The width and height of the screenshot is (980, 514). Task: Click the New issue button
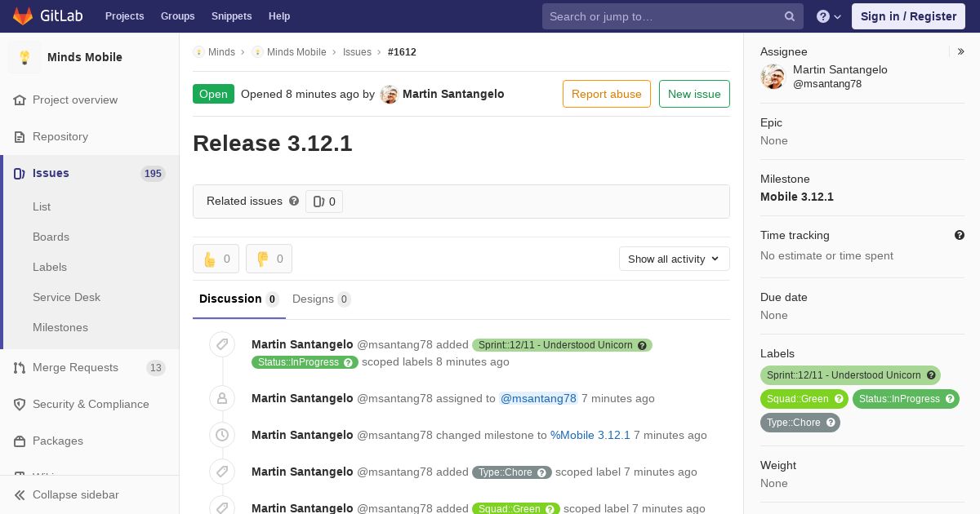coord(694,94)
